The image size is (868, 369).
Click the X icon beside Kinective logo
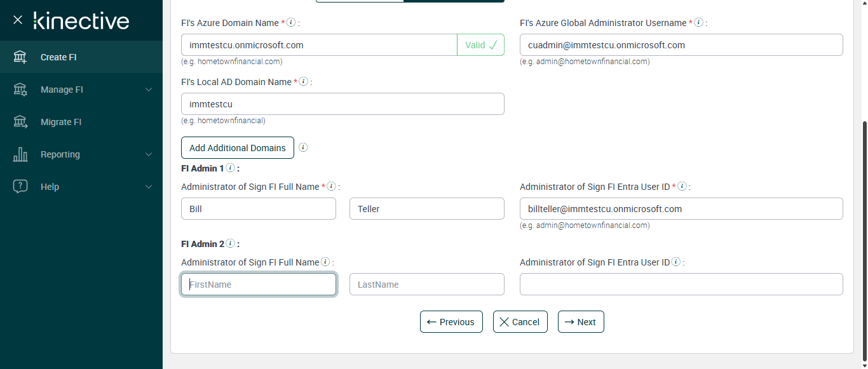18,20
